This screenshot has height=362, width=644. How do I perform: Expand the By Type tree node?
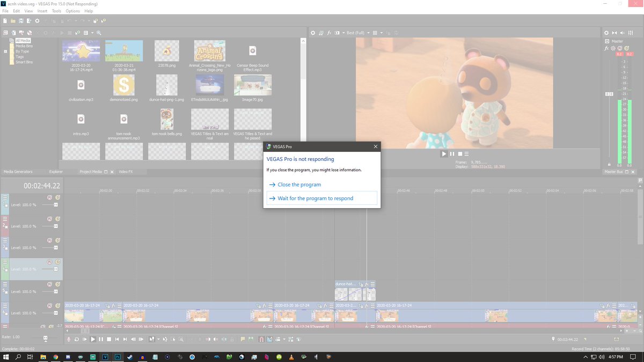(x=5, y=51)
